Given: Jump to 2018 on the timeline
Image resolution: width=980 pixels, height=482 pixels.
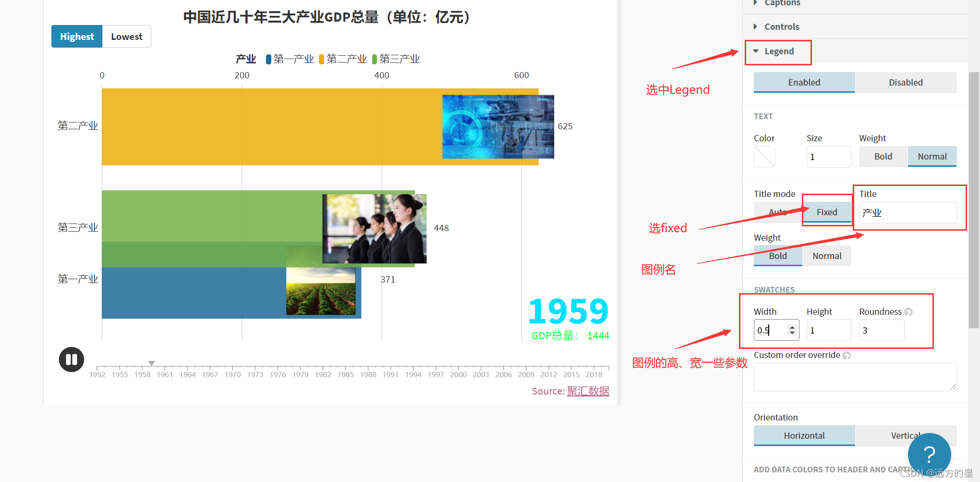Looking at the screenshot, I should point(594,374).
